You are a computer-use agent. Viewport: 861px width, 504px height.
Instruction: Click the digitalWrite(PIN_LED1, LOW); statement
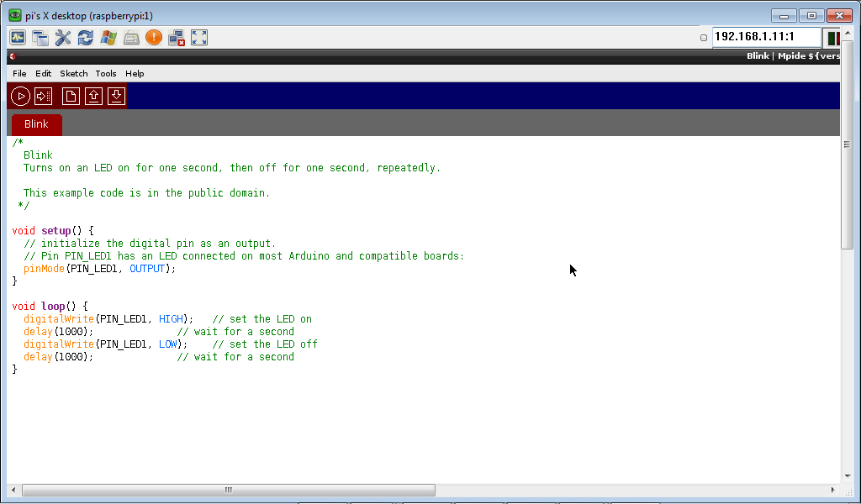(x=105, y=344)
